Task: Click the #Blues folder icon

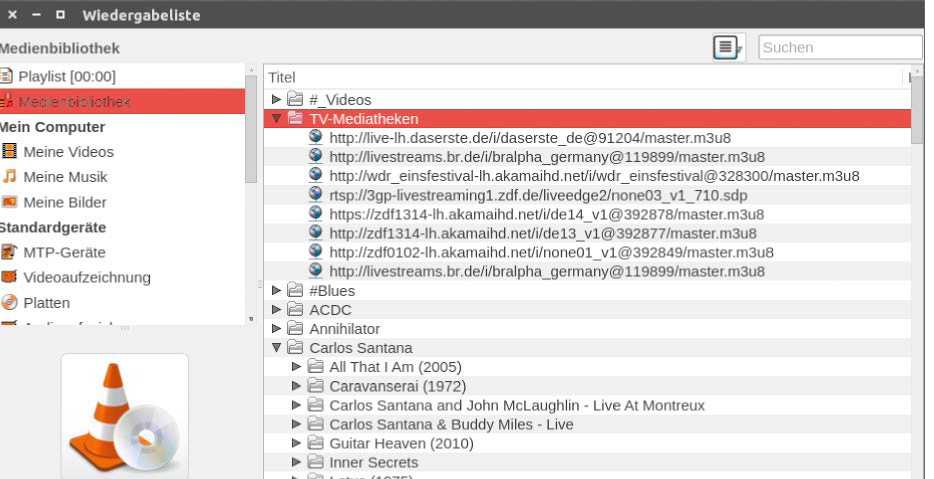Action: (295, 290)
